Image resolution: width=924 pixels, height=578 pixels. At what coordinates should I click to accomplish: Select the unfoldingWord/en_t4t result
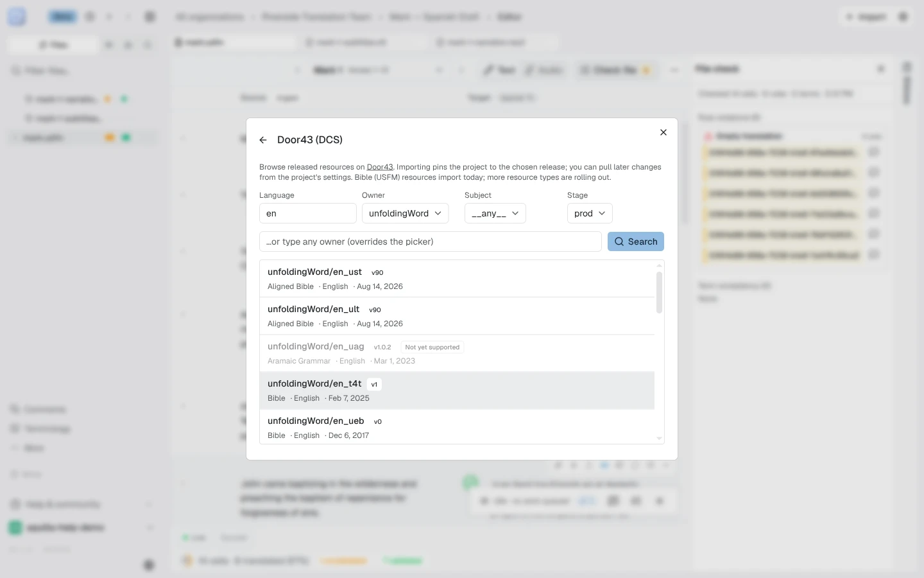[457, 390]
